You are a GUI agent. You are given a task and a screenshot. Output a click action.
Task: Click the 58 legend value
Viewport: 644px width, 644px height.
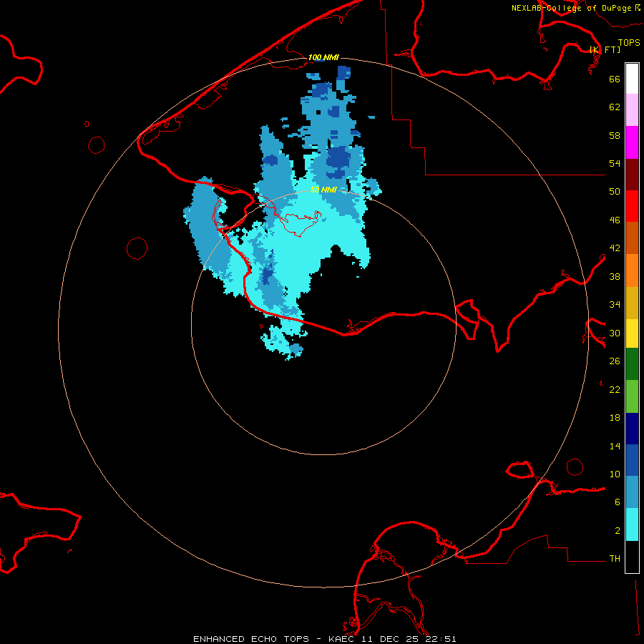click(615, 135)
